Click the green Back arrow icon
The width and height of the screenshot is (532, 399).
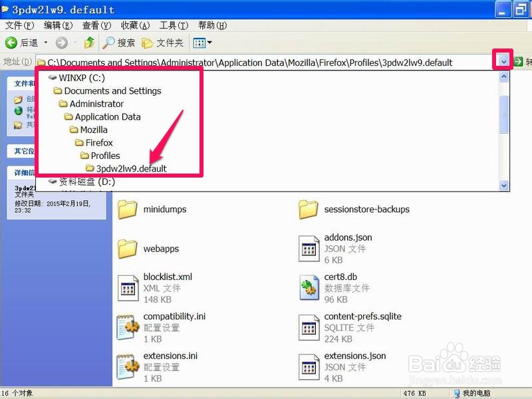(x=11, y=43)
